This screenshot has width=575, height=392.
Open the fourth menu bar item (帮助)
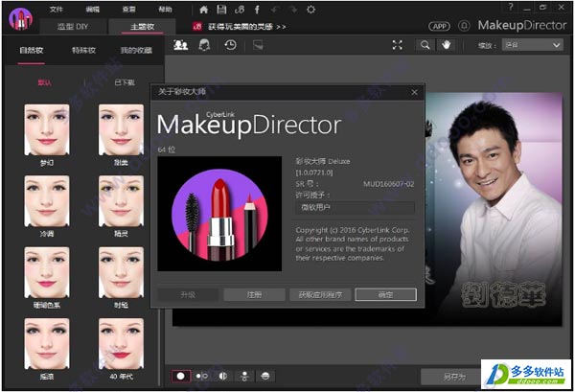point(165,10)
